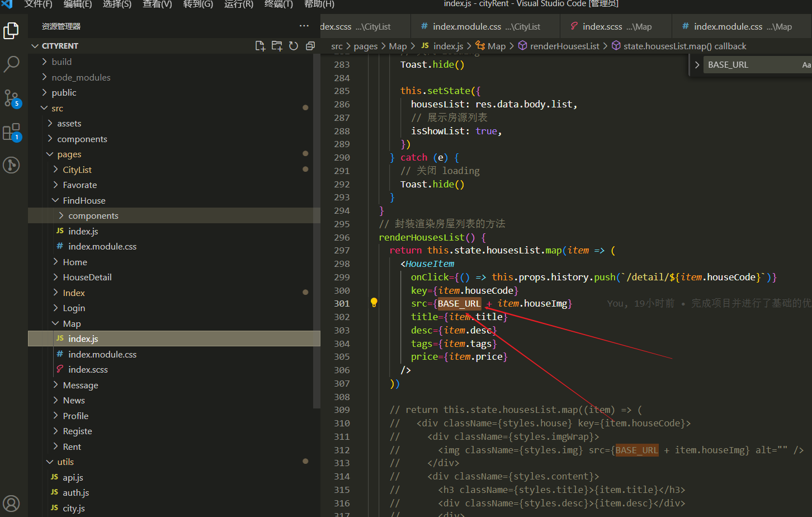
Task: Open the 终端(T) menu
Action: (278, 4)
